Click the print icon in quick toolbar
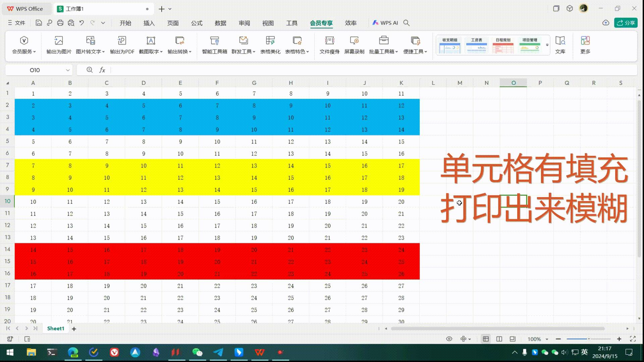Viewport: 644px width, 362px height. 60,23
